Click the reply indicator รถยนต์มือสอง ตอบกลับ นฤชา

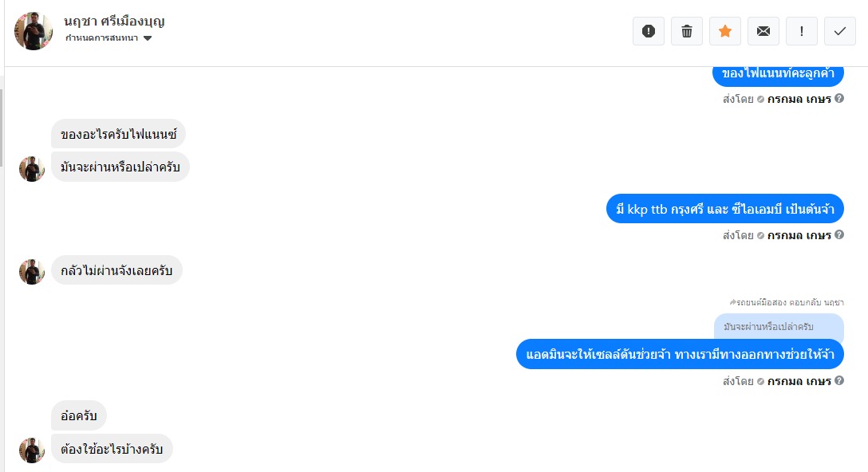[787, 302]
